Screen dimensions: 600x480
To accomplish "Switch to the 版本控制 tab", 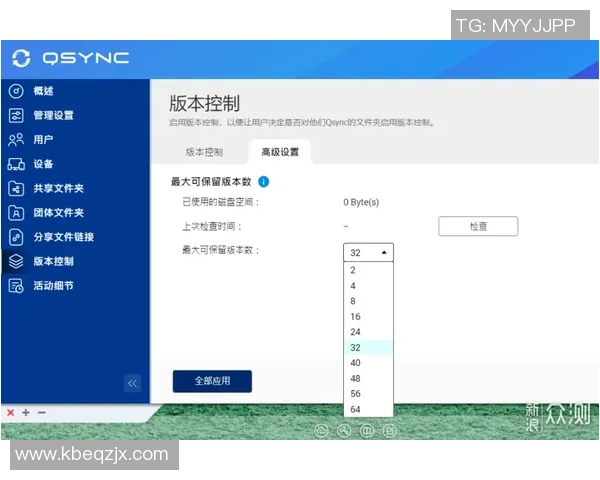I will 204,152.
